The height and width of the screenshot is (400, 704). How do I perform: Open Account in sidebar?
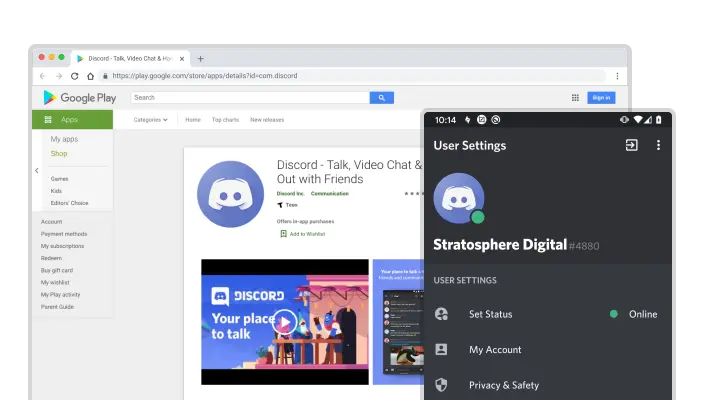(x=52, y=222)
